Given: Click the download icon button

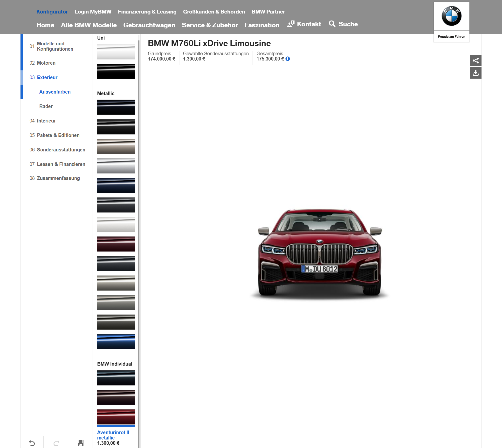Looking at the screenshot, I should point(475,73).
